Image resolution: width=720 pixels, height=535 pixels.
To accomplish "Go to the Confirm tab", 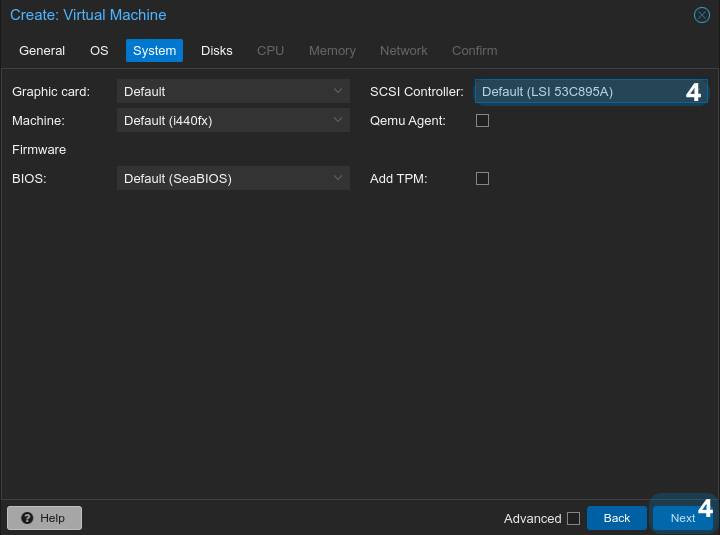I will pos(474,51).
